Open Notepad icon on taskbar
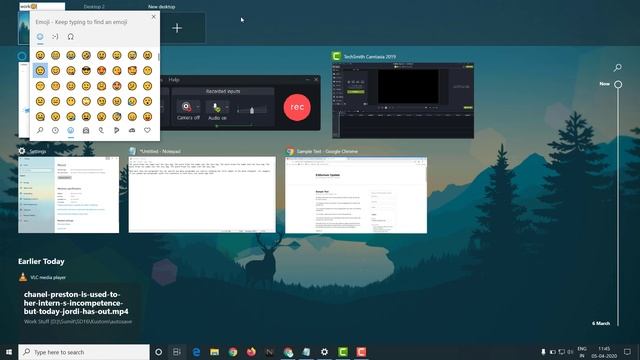This screenshot has width=640, height=360. click(306, 352)
